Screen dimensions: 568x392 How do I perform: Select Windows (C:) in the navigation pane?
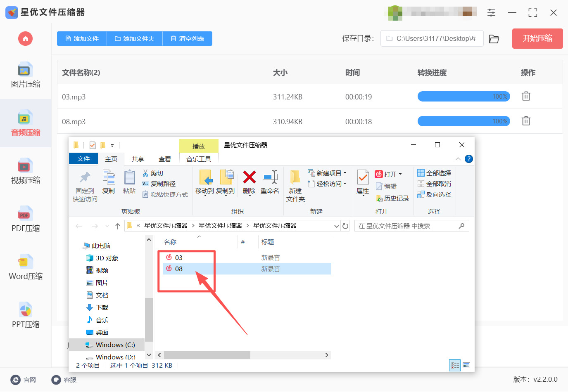click(107, 345)
